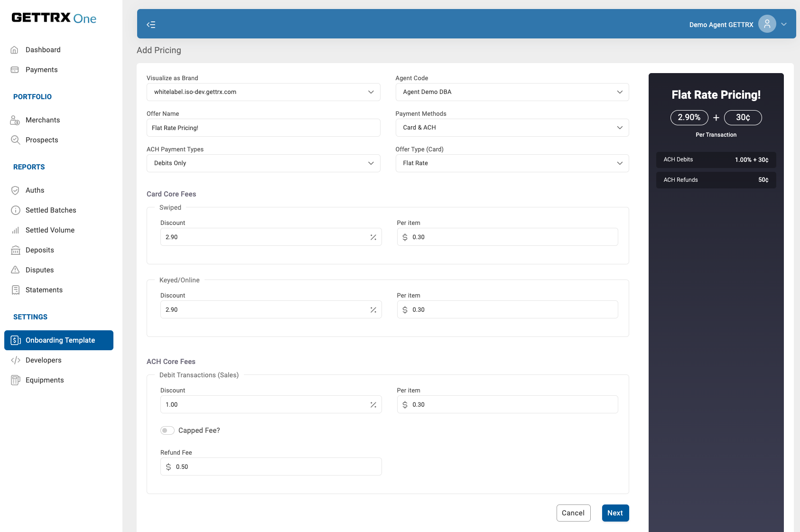Toggle the Capped Fee switch

(167, 430)
